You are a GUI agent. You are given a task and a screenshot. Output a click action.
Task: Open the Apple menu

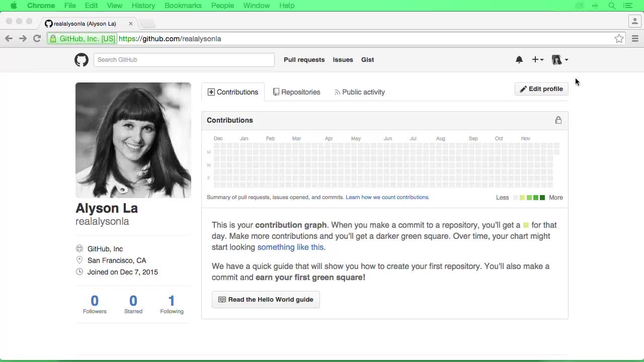coord(14,6)
